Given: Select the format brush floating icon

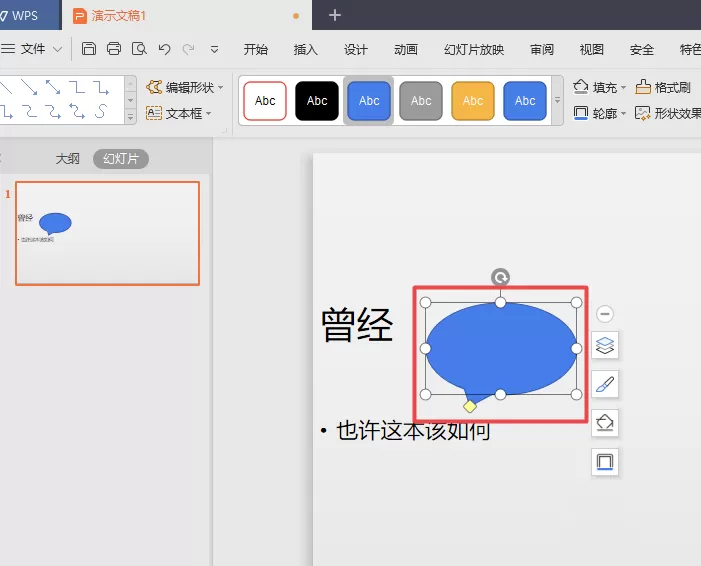Looking at the screenshot, I should pos(605,384).
